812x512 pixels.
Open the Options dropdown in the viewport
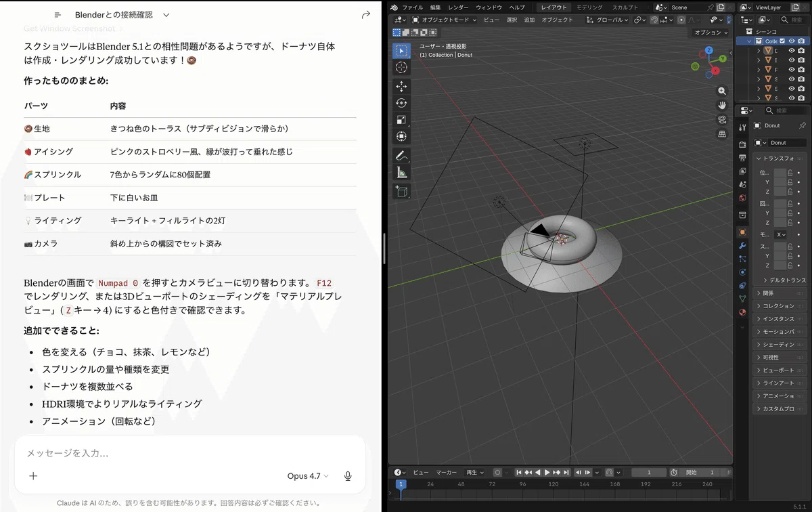710,33
